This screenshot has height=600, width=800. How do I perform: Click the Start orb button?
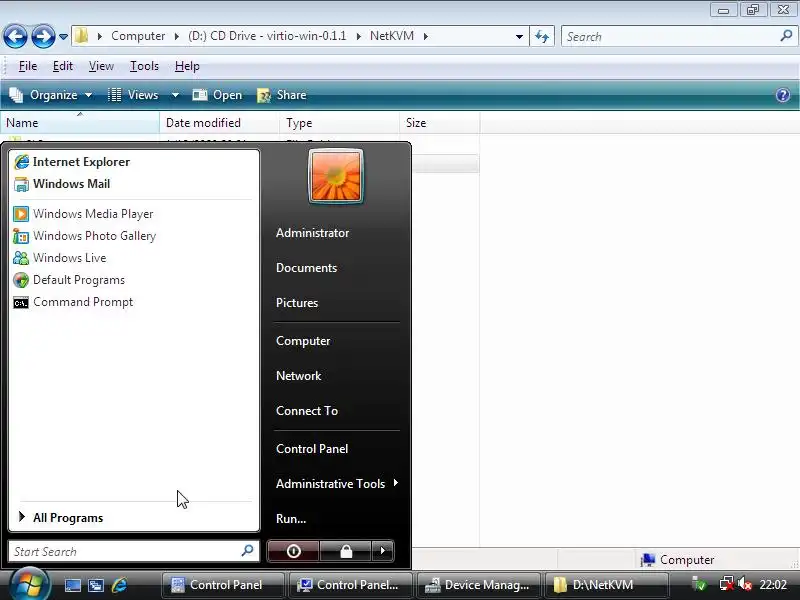click(28, 585)
